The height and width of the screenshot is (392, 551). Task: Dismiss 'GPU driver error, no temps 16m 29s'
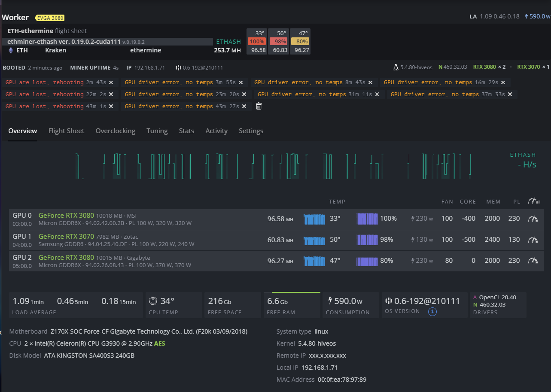click(503, 82)
